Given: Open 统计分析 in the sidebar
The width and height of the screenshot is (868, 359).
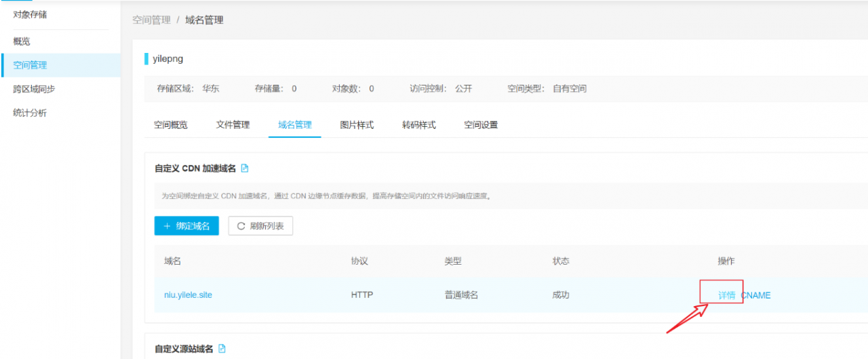Looking at the screenshot, I should 31,113.
